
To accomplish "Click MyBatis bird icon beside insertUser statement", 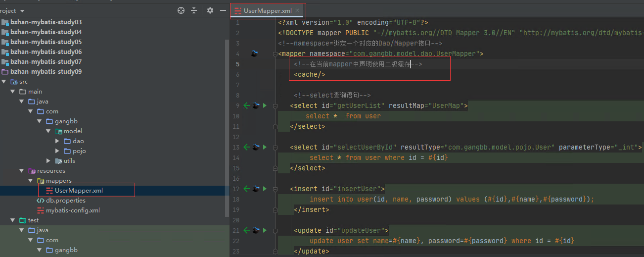I will point(256,189).
